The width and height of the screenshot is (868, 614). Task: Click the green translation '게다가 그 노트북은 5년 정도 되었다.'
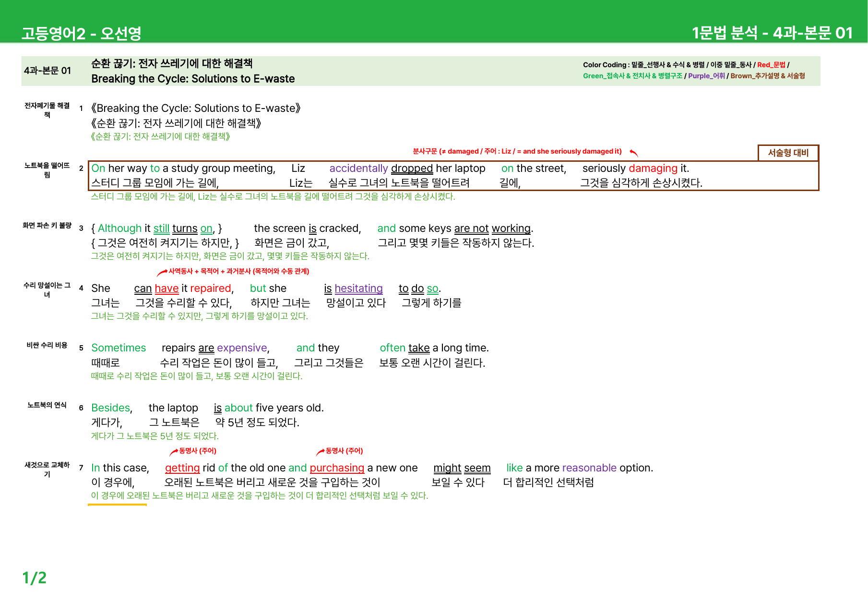click(x=155, y=436)
